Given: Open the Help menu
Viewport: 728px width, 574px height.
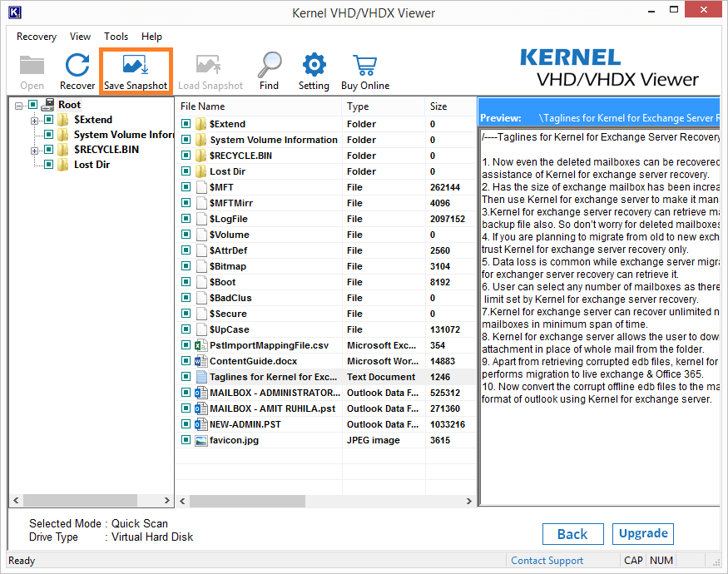Looking at the screenshot, I should pyautogui.click(x=151, y=37).
